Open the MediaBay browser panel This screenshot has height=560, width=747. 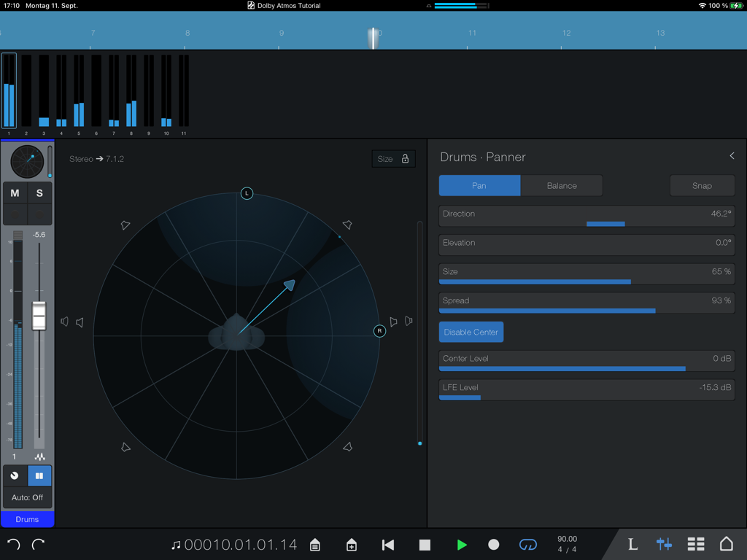(314, 544)
